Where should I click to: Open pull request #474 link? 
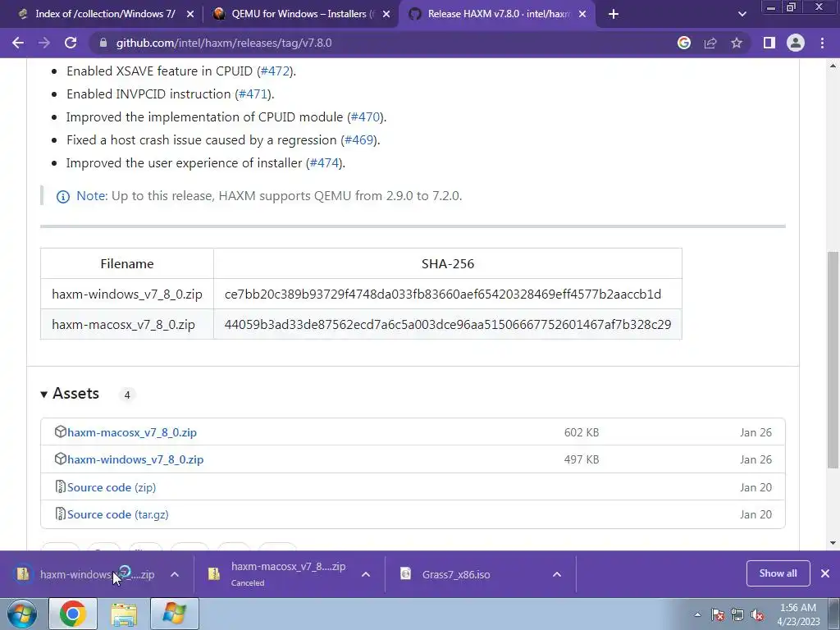[x=324, y=163]
